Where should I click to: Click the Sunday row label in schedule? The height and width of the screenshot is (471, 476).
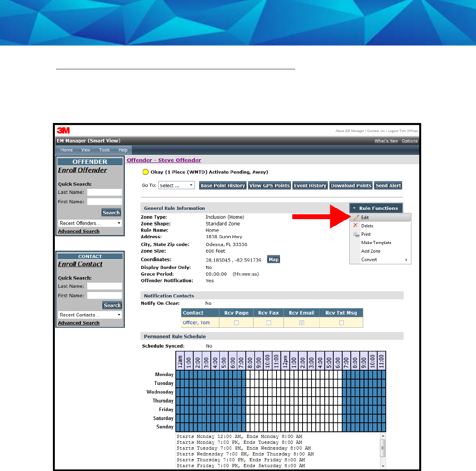pyautogui.click(x=165, y=427)
